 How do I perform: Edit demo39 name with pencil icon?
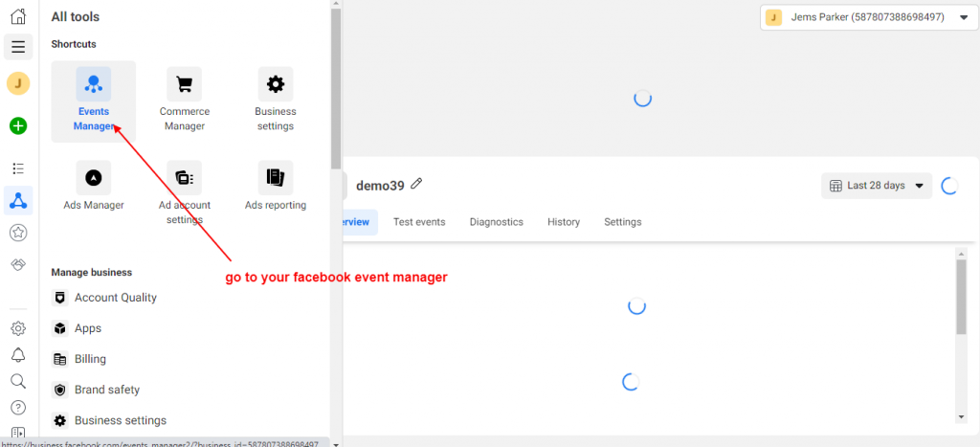(x=416, y=184)
